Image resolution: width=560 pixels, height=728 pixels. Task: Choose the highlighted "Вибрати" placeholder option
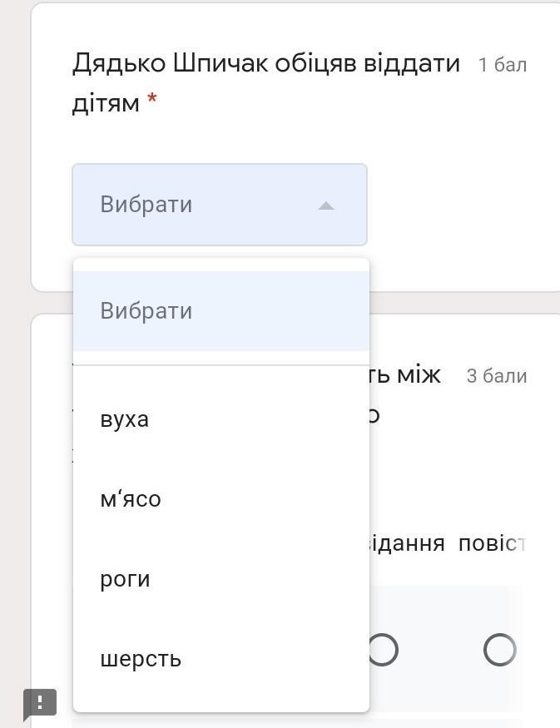[221, 310]
